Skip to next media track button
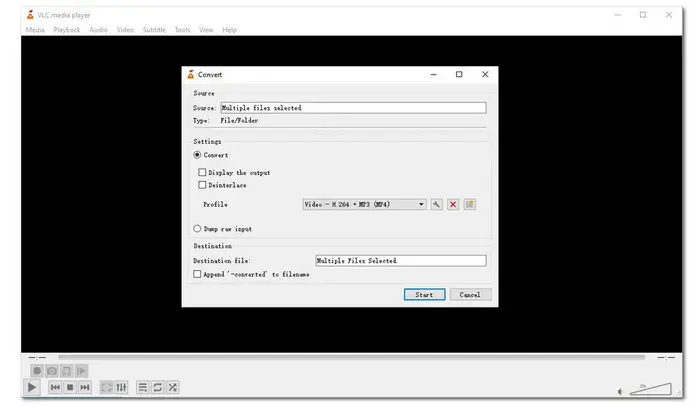 tap(85, 387)
